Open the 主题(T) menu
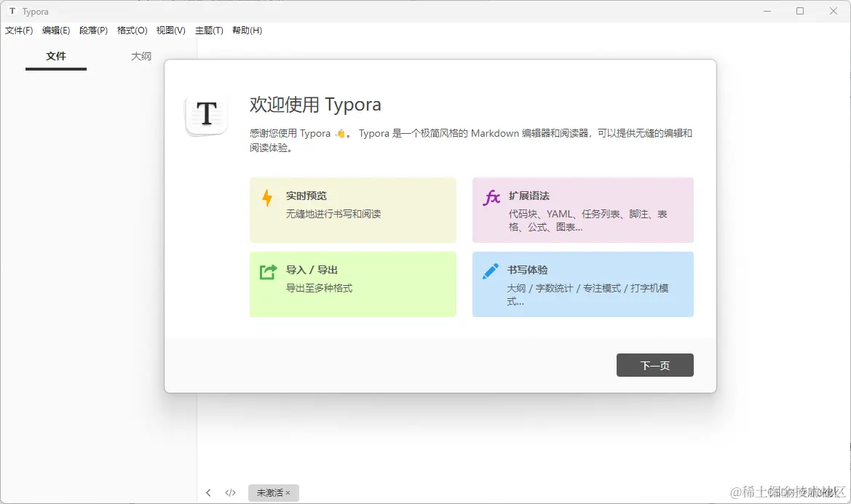The image size is (851, 504). pyautogui.click(x=209, y=31)
